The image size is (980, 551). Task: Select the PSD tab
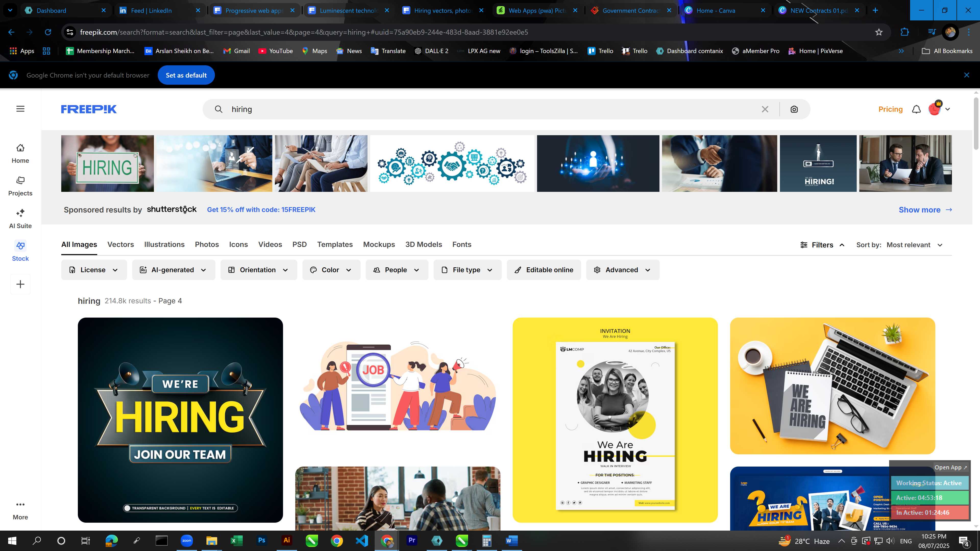[x=299, y=245]
